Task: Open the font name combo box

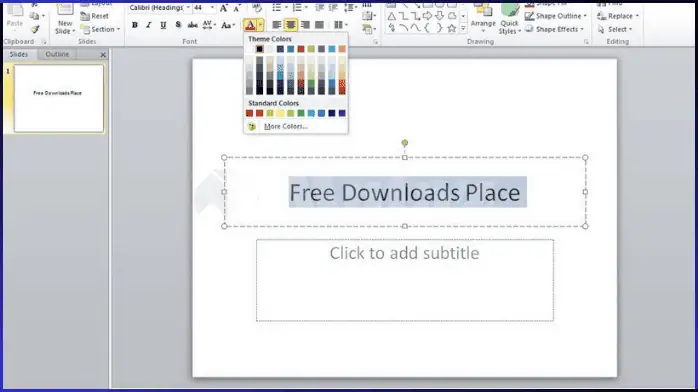Action: tap(159, 8)
